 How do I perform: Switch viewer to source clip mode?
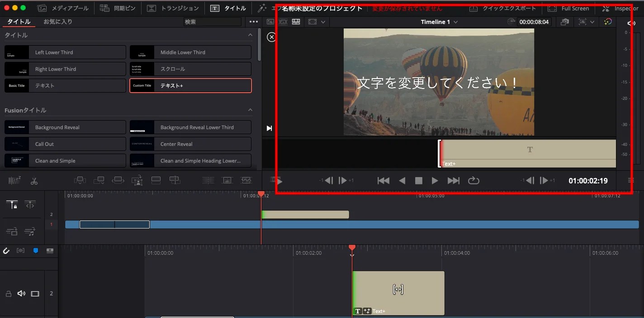pos(270,22)
